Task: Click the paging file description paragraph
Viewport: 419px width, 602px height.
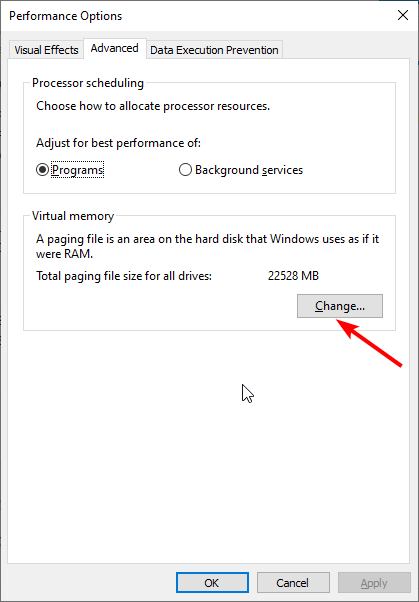Action: point(207,246)
